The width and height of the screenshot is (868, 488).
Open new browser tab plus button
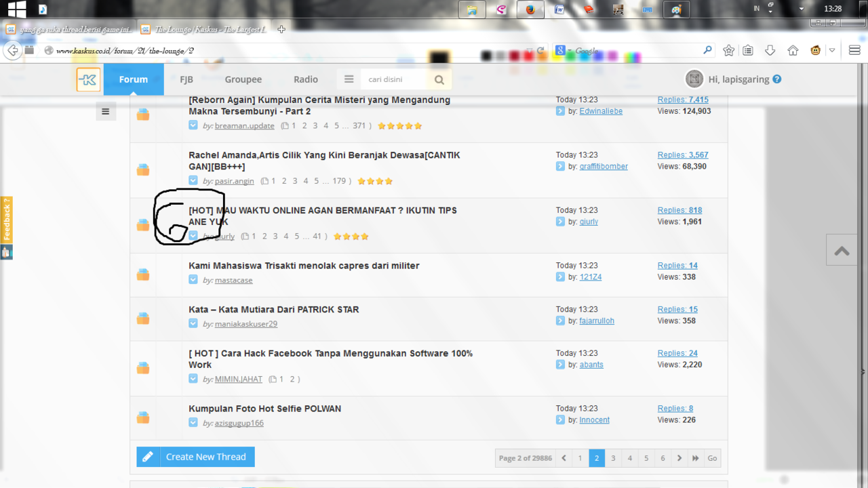tap(281, 29)
